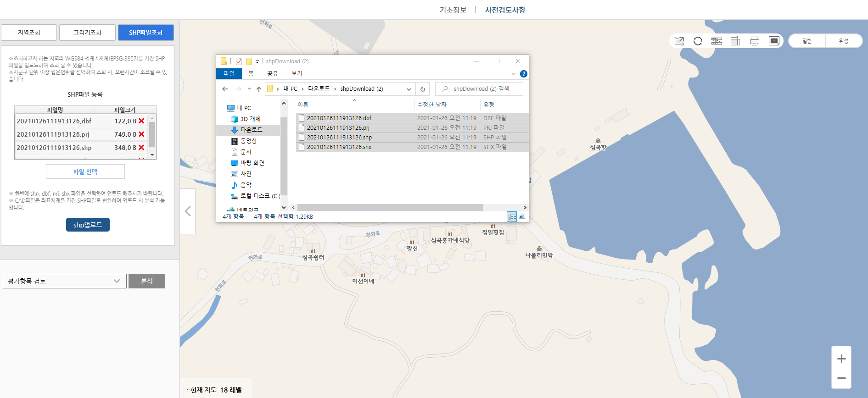Toggle details view in explorer status bar

pyautogui.click(x=512, y=216)
